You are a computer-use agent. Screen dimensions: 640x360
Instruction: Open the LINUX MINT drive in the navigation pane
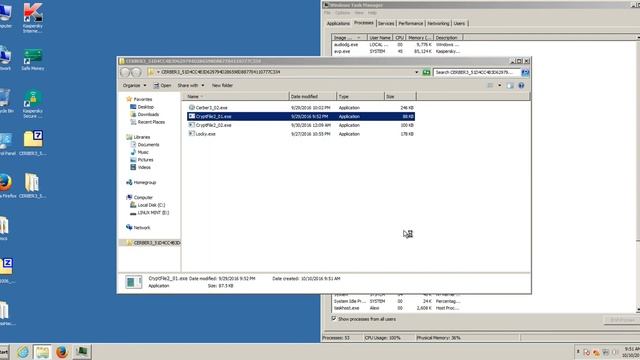[149, 213]
